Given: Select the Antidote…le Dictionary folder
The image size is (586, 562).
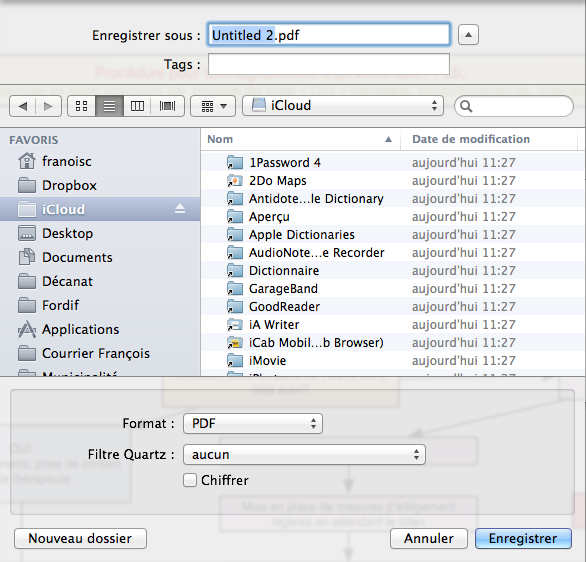Looking at the screenshot, I should (x=393, y=198).
